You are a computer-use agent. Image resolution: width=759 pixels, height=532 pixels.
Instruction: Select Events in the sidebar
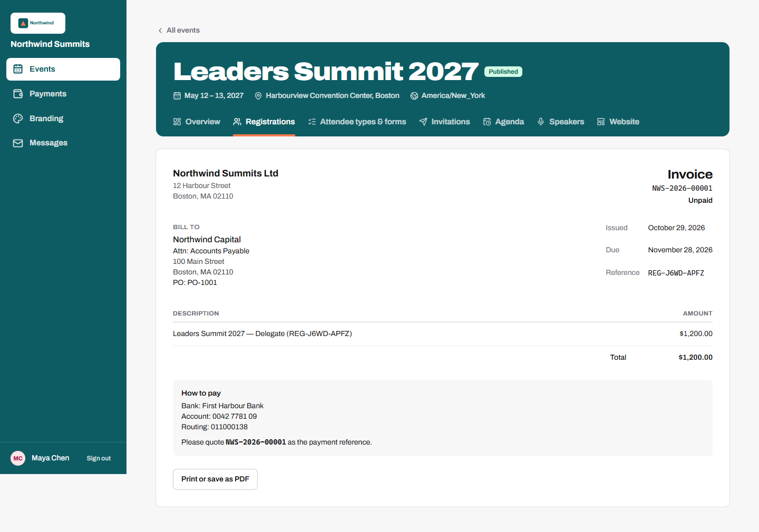(63, 69)
